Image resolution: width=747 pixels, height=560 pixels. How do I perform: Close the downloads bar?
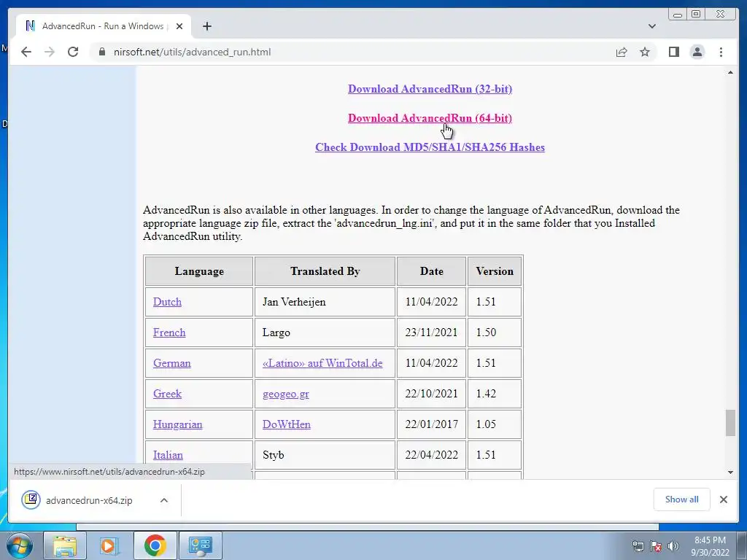tap(724, 499)
